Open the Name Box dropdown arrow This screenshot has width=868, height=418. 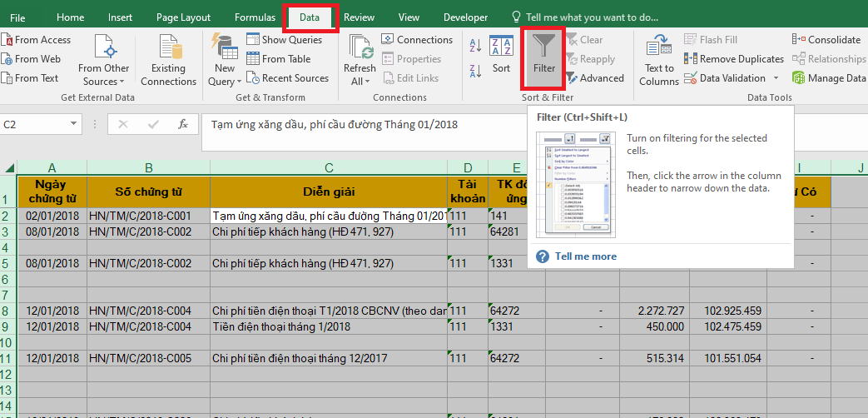75,124
